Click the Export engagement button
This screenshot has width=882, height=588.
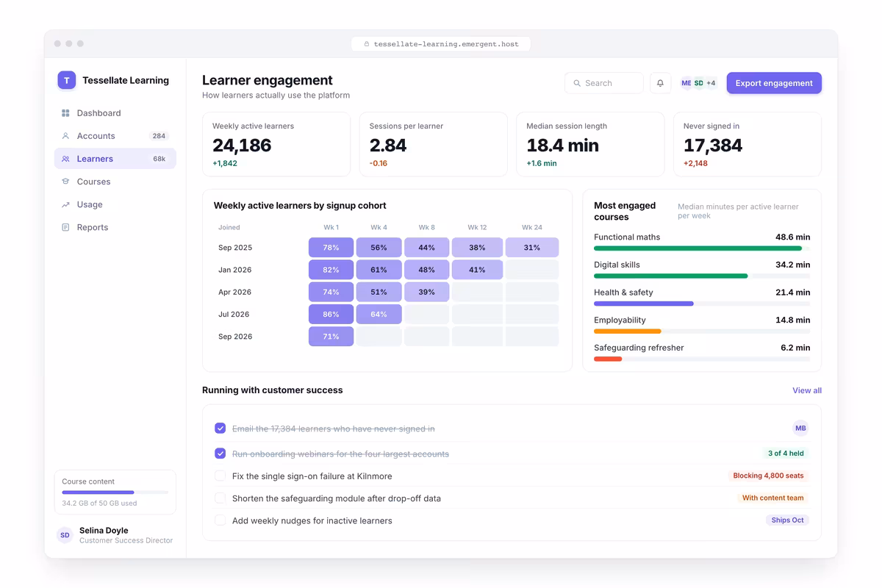[774, 83]
